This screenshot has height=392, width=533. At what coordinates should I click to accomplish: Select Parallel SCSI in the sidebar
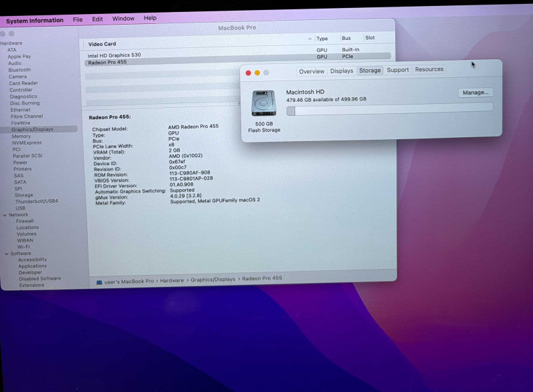(27, 156)
